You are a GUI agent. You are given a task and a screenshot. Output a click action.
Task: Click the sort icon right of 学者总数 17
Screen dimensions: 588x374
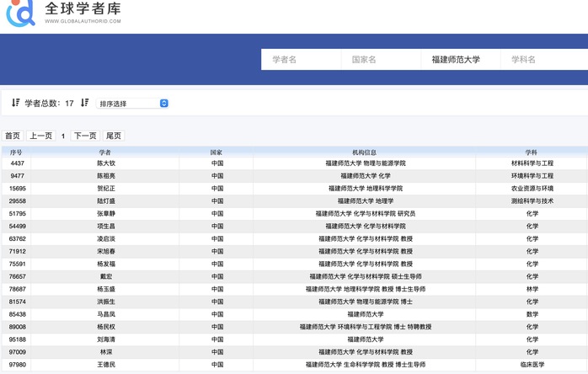click(84, 103)
